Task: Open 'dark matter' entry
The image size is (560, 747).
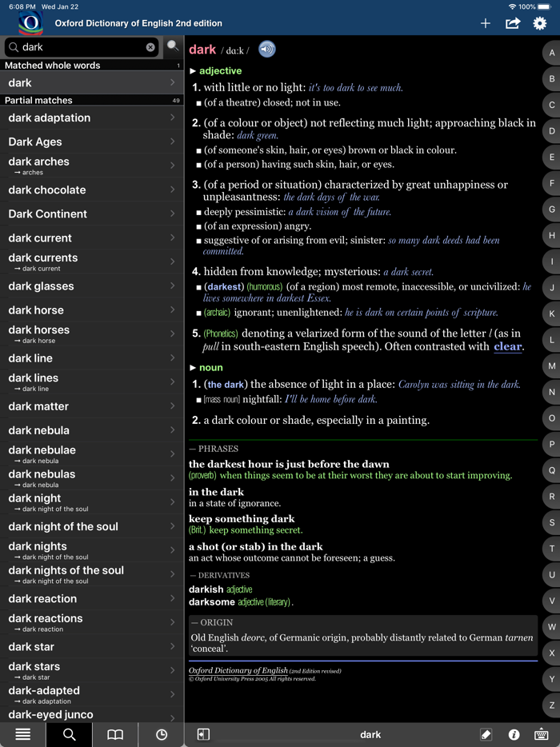Action: tap(91, 406)
